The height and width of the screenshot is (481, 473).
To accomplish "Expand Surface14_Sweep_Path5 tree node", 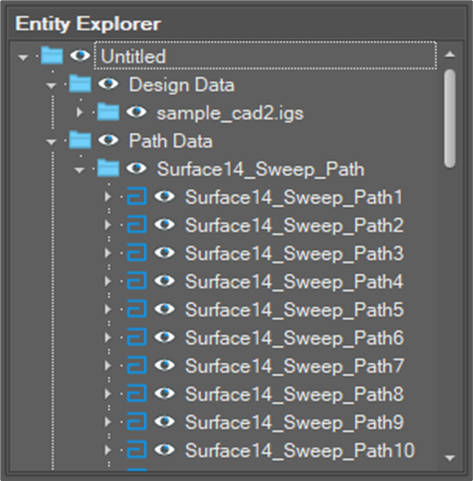I will (107, 309).
